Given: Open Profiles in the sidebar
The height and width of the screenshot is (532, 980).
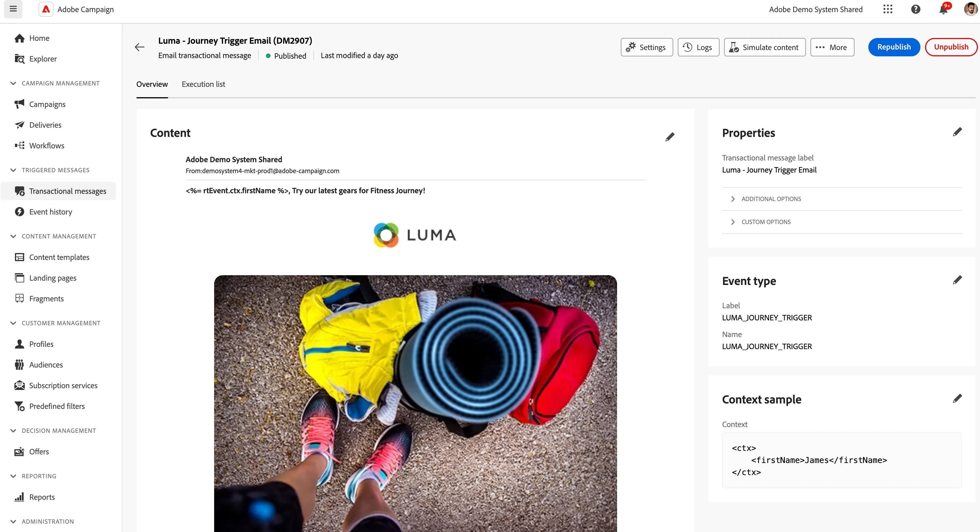Looking at the screenshot, I should point(58,344).
